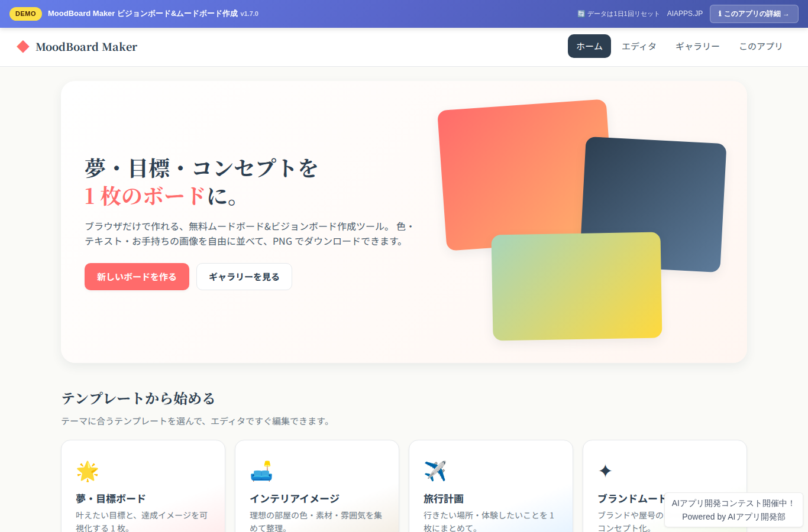Choose the インテリアイメージ template title
This screenshot has height=532, width=808.
click(295, 499)
